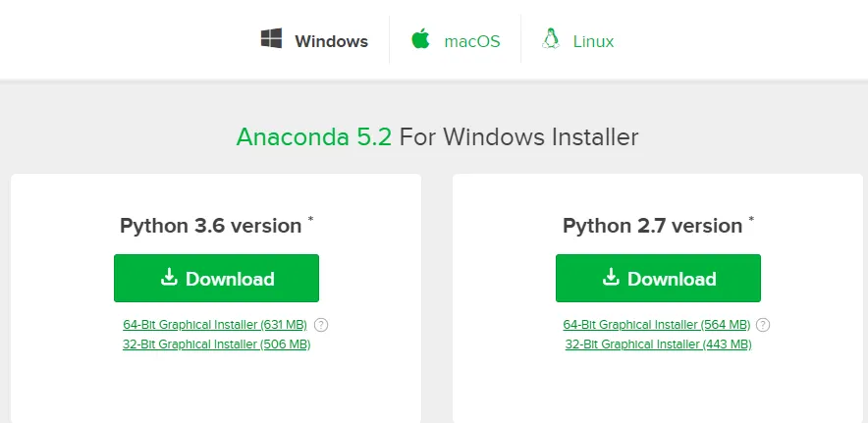Viewport: 868px width, 423px height.
Task: Download the Python 2.7 version
Action: (658, 278)
